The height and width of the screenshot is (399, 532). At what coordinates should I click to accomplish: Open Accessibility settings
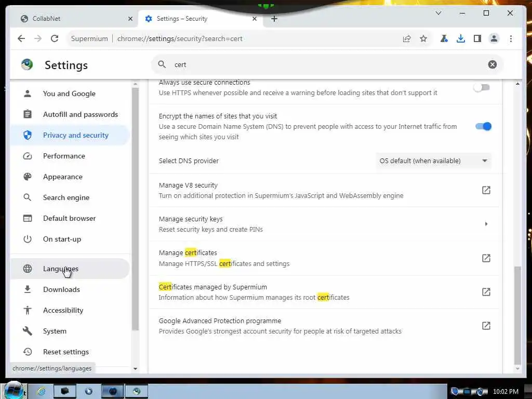(70, 310)
